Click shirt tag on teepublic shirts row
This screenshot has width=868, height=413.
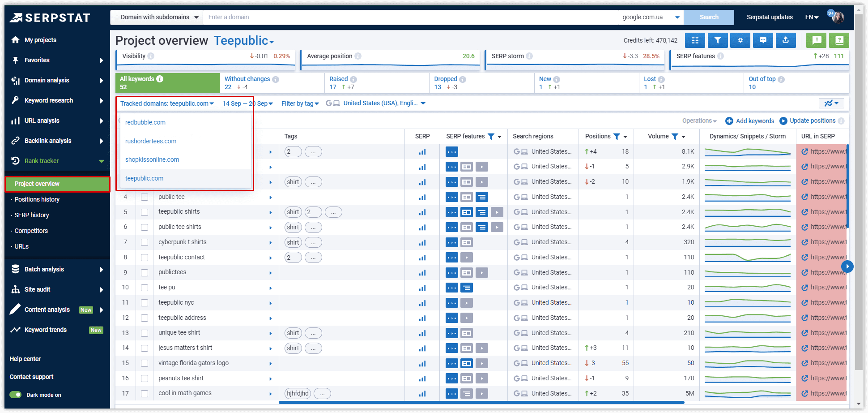(x=293, y=212)
